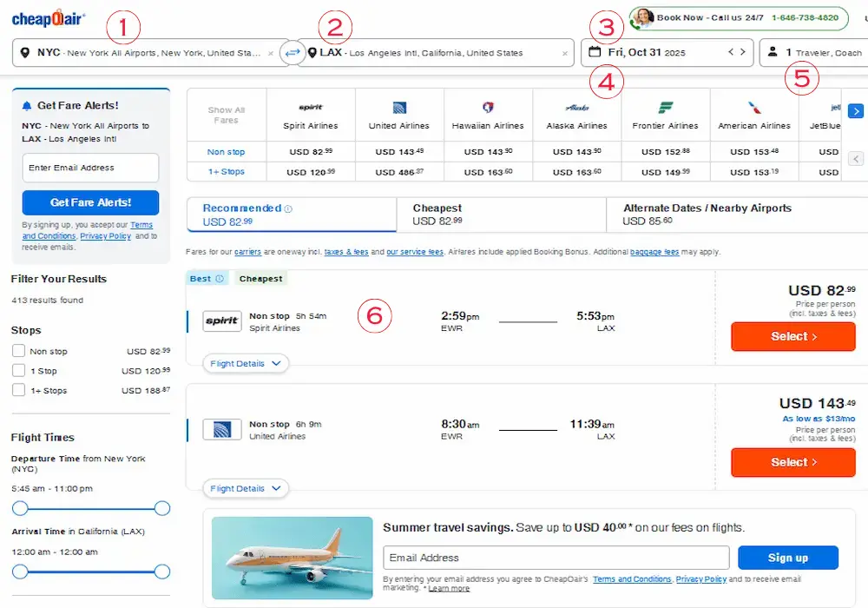Open the departure date field

tap(667, 53)
